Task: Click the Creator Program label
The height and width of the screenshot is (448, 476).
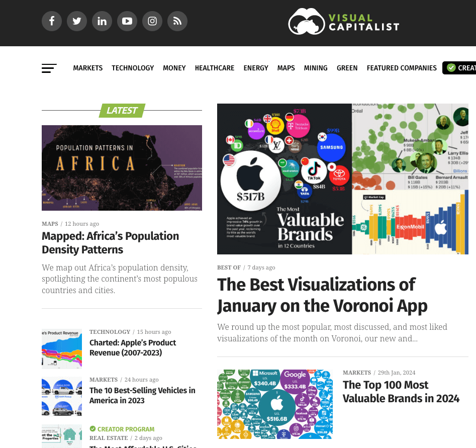Action: click(x=126, y=429)
